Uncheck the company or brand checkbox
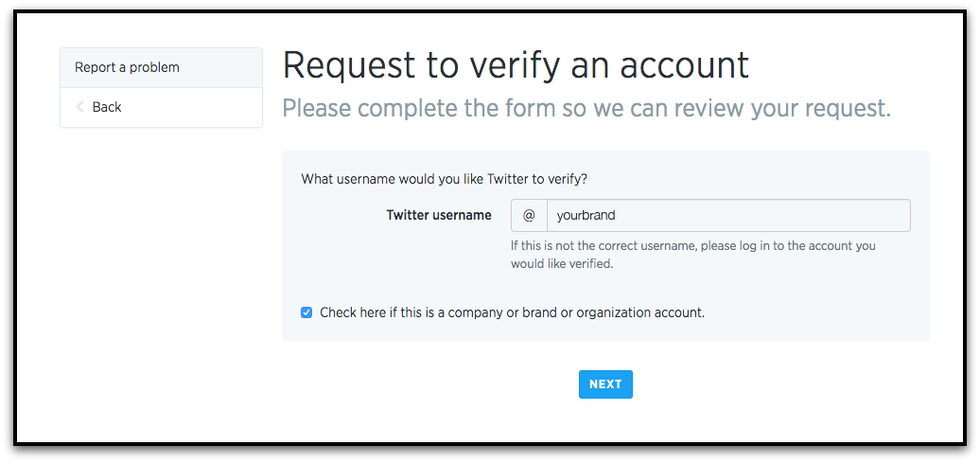980x463 pixels. (x=306, y=312)
